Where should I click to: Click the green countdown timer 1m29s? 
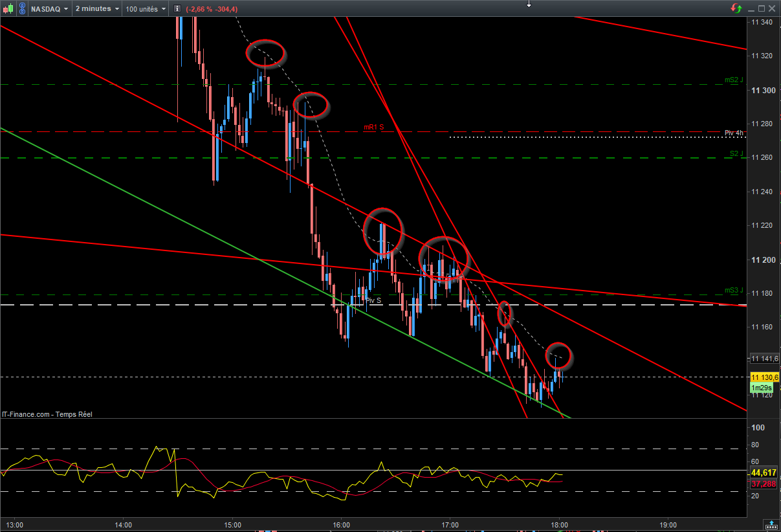coord(761,388)
